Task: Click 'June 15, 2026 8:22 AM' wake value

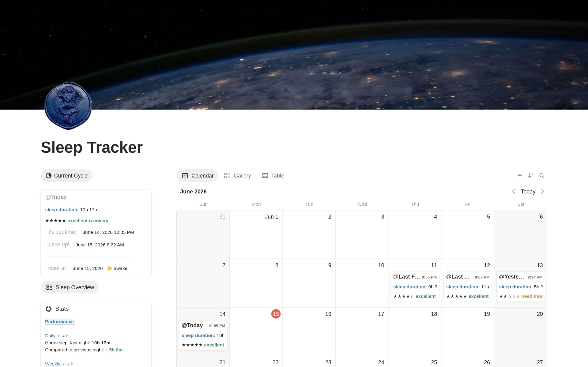Action: tap(100, 245)
